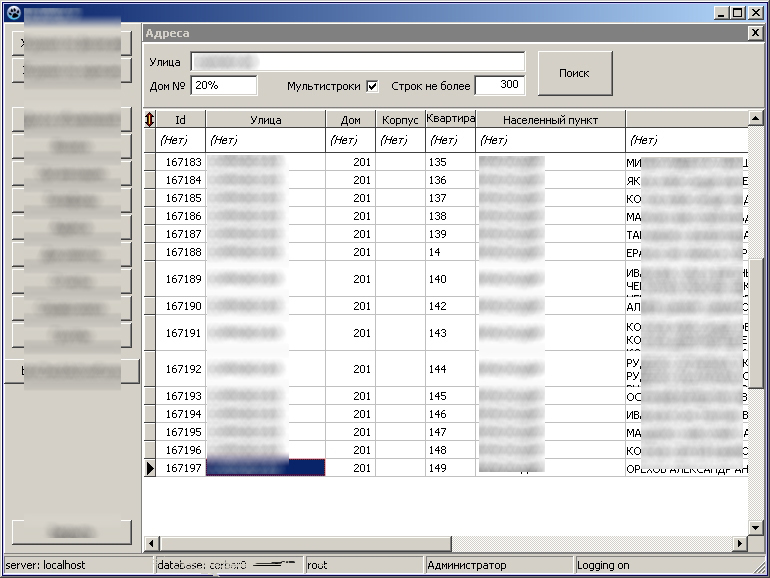The image size is (770, 578).
Task: Toggle the Мультистроки checkbox
Action: (x=372, y=86)
